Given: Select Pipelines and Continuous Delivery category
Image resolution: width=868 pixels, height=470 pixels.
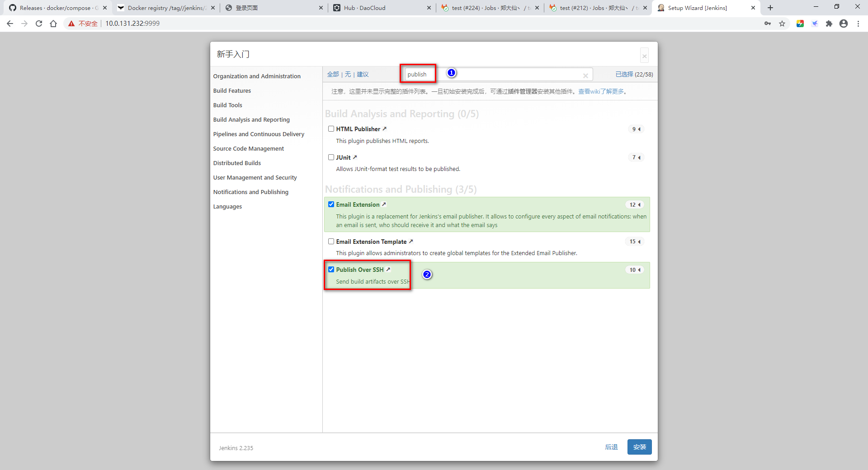Looking at the screenshot, I should click(259, 134).
